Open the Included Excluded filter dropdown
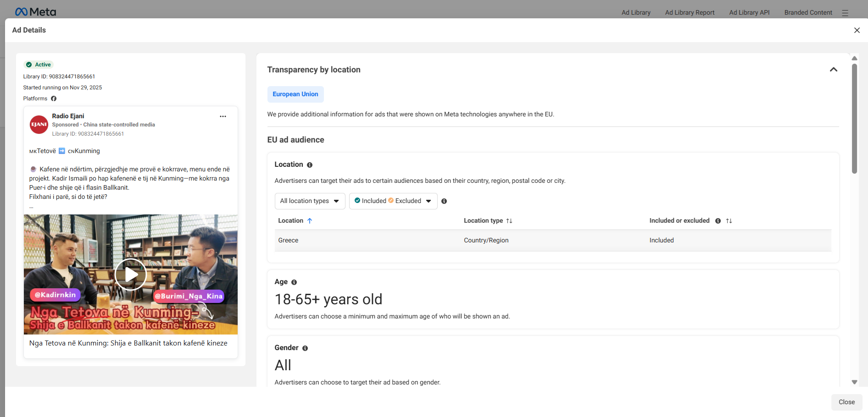Image resolution: width=868 pixels, height=417 pixels. 393,201
